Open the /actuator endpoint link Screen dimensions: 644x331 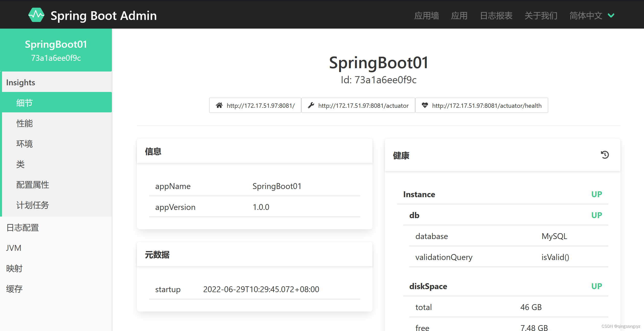tap(358, 105)
